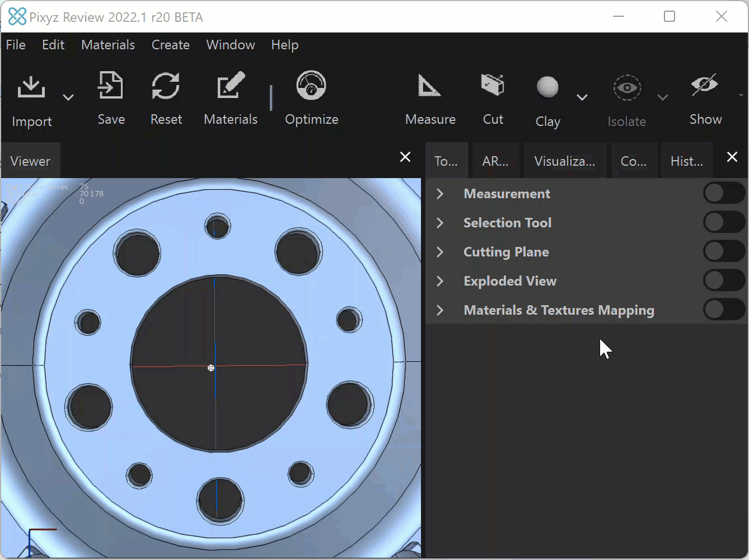Turn on the Cutting Plane switch
Image resolution: width=749 pixels, height=560 pixels.
click(724, 251)
